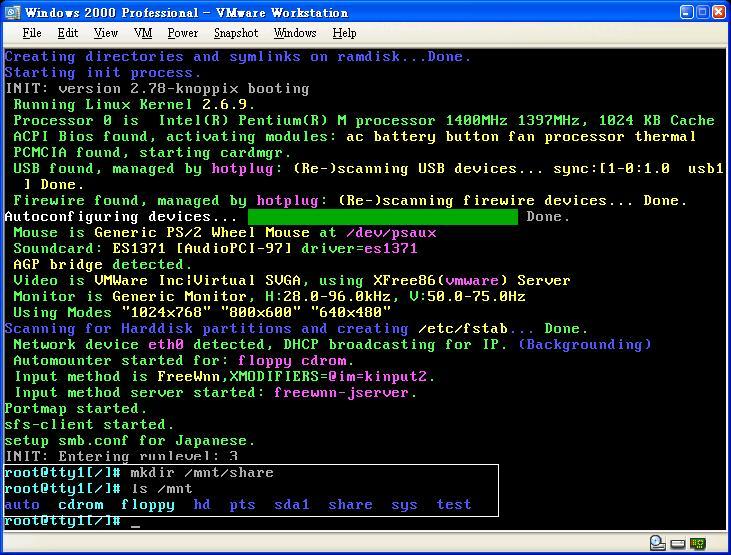Click the 'ES1371 [AudioPCI-97]' soundcard text
Image resolution: width=731 pixels, height=555 pixels.
click(x=202, y=249)
